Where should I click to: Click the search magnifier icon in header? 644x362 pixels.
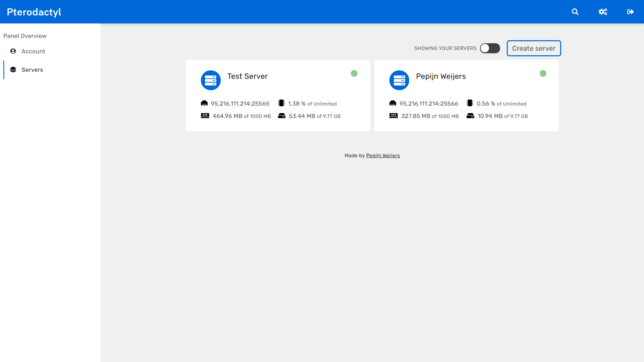[575, 12]
